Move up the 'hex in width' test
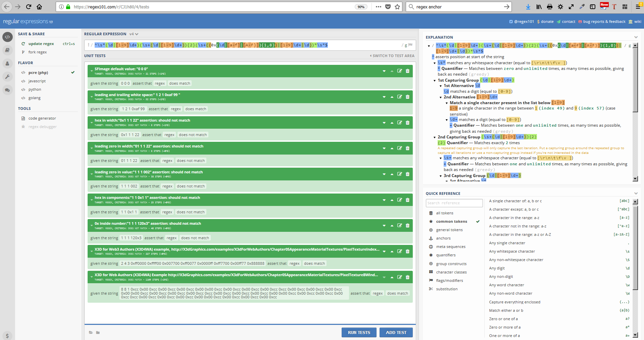The height and width of the screenshot is (340, 644). point(392,123)
